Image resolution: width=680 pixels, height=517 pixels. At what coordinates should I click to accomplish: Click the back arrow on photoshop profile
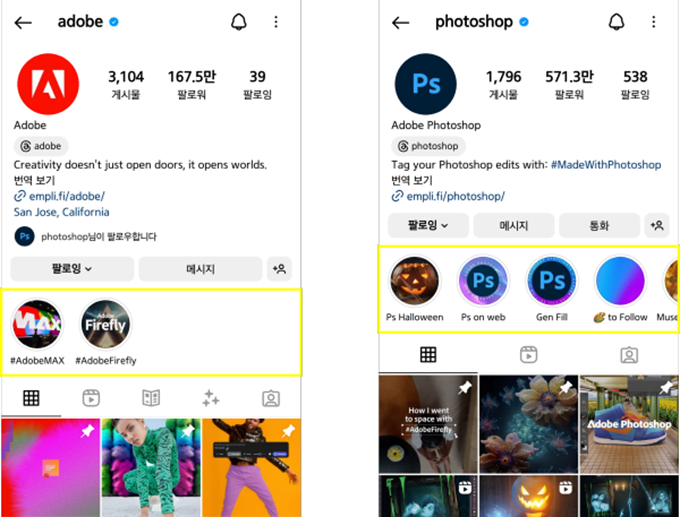[400, 23]
